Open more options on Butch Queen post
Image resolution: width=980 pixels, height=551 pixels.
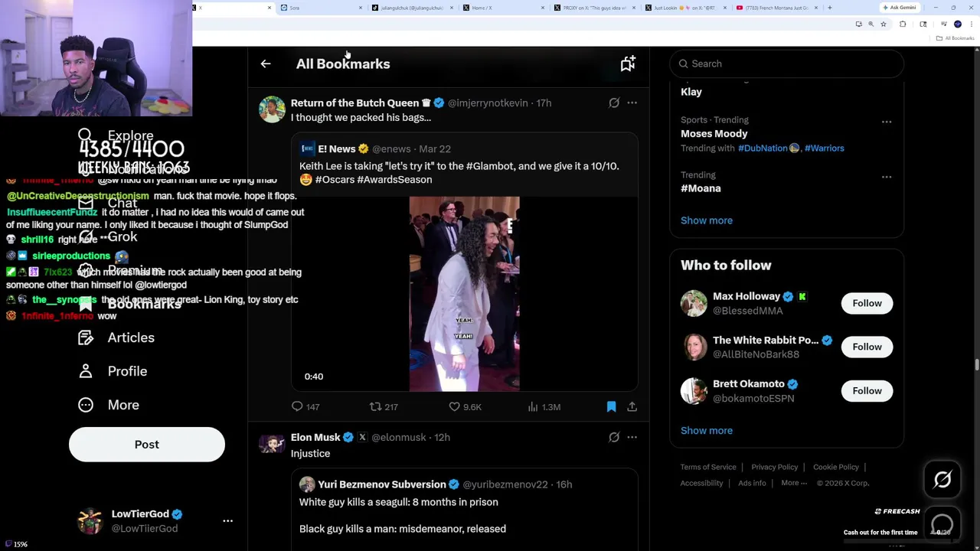[x=632, y=103]
